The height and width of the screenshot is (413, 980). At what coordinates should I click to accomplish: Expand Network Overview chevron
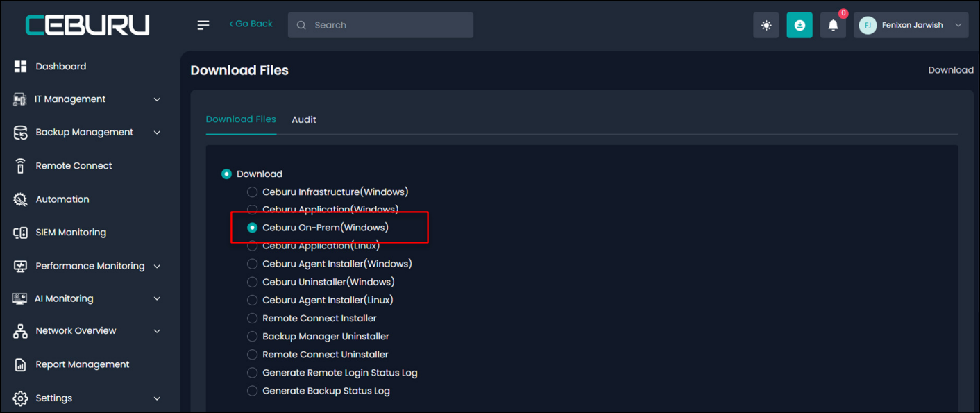(157, 331)
